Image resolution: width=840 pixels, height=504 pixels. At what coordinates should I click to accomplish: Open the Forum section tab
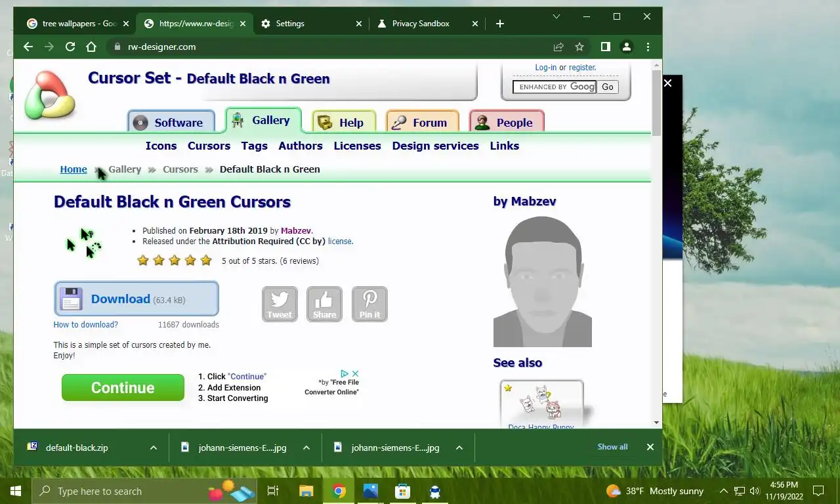tap(423, 121)
